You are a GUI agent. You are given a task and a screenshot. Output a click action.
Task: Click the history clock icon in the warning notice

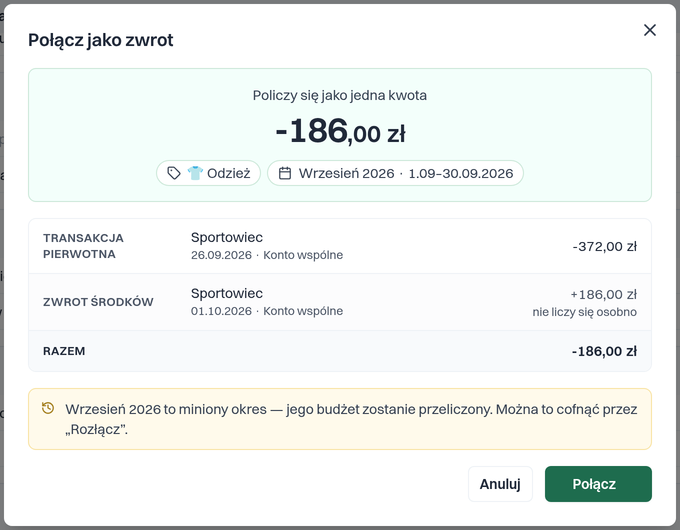[48, 408]
